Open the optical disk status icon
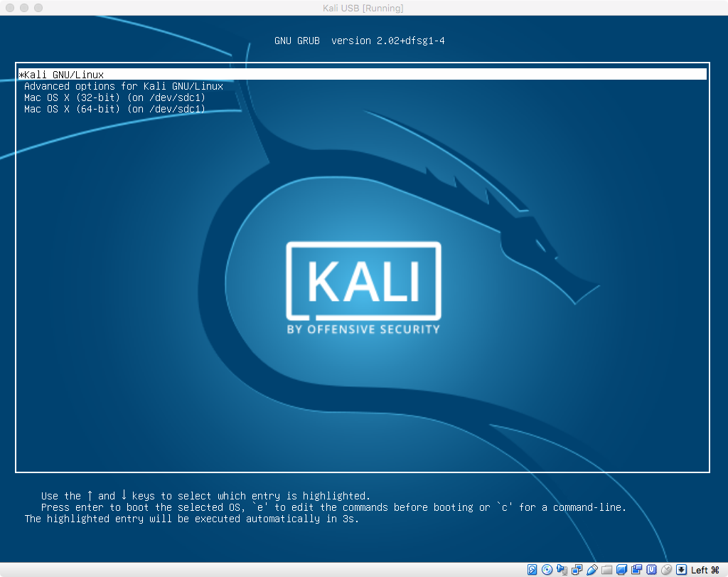The image size is (728, 577). [x=547, y=570]
